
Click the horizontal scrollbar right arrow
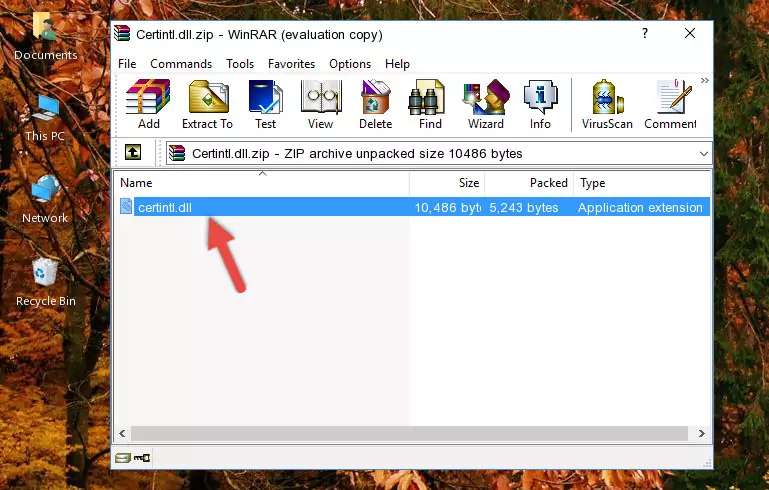pos(701,434)
